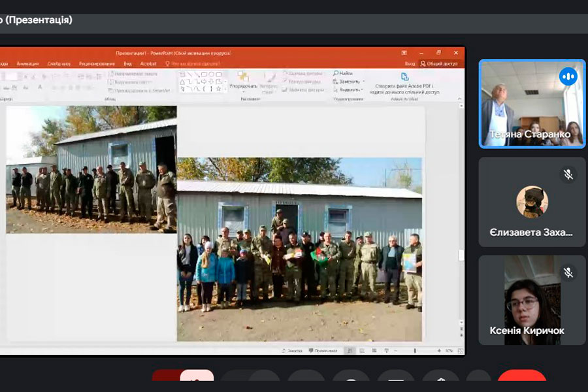
Task: Click scrollbar down arrow in PowerPoint
Action: click(x=461, y=322)
